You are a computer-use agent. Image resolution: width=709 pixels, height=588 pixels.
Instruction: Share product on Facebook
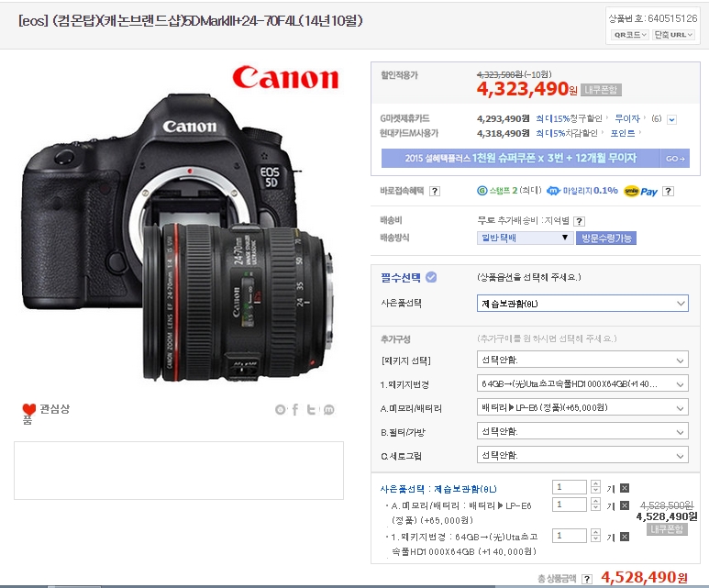pyautogui.click(x=295, y=410)
